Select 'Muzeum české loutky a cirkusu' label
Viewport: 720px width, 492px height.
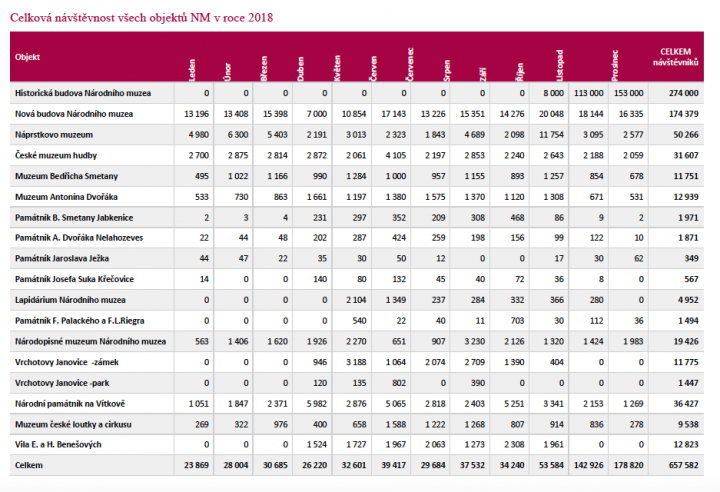(x=73, y=424)
